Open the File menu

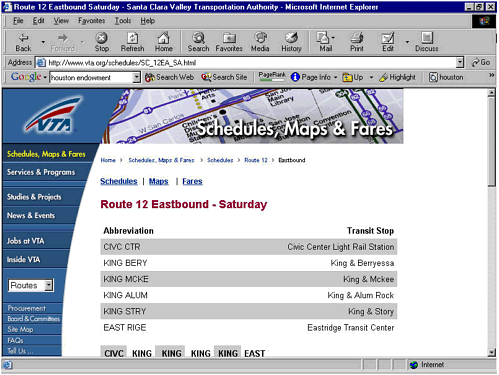18,21
